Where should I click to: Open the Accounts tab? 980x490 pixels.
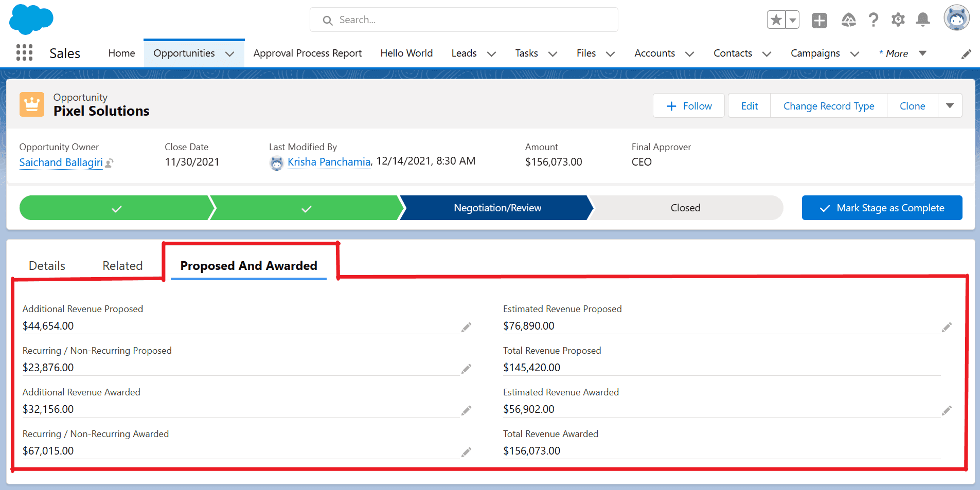[x=654, y=53]
